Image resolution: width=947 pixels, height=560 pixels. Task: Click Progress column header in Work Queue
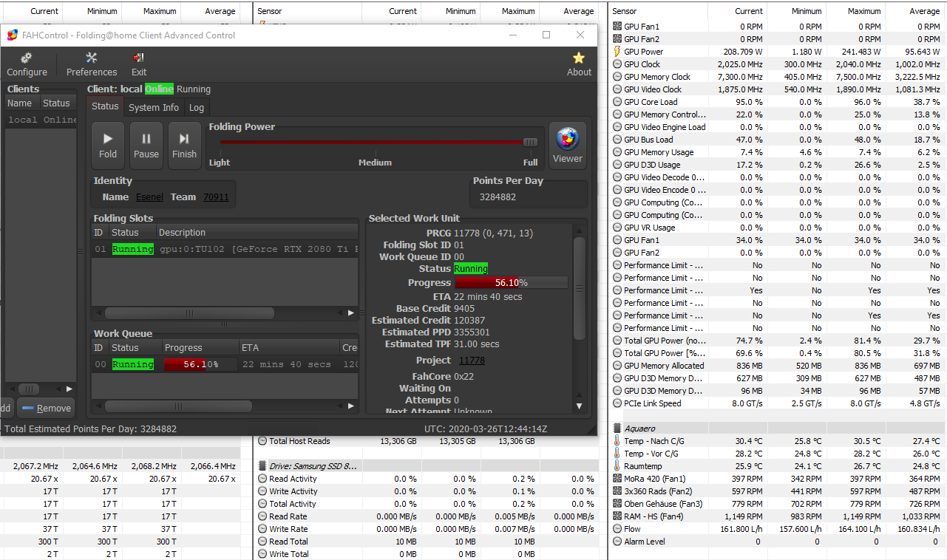[x=200, y=348]
